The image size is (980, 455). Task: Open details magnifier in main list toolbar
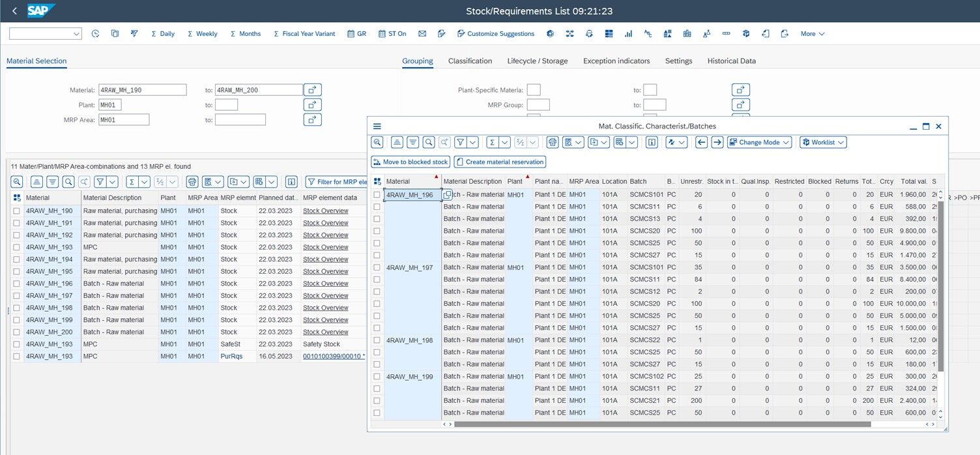(x=17, y=183)
